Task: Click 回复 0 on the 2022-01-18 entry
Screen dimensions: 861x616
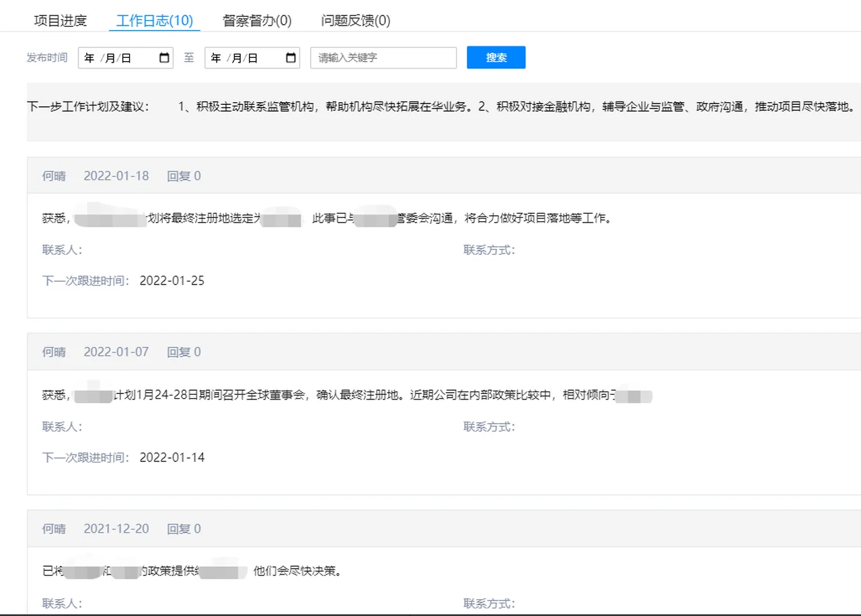Action: point(184,176)
